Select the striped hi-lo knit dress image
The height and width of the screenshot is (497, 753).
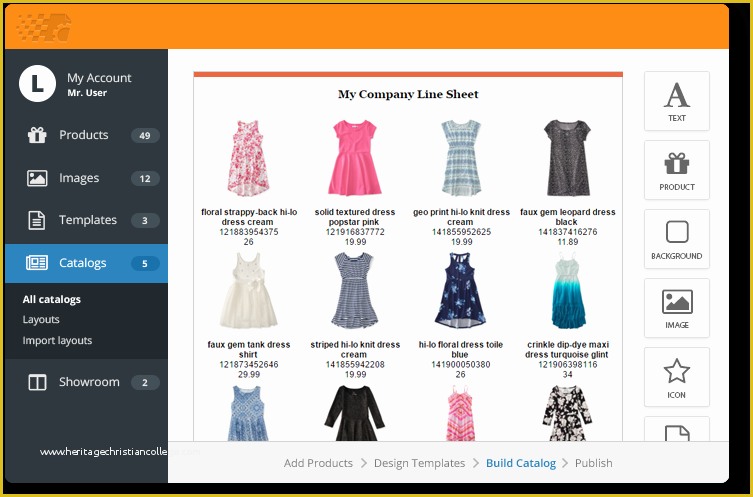(354, 291)
